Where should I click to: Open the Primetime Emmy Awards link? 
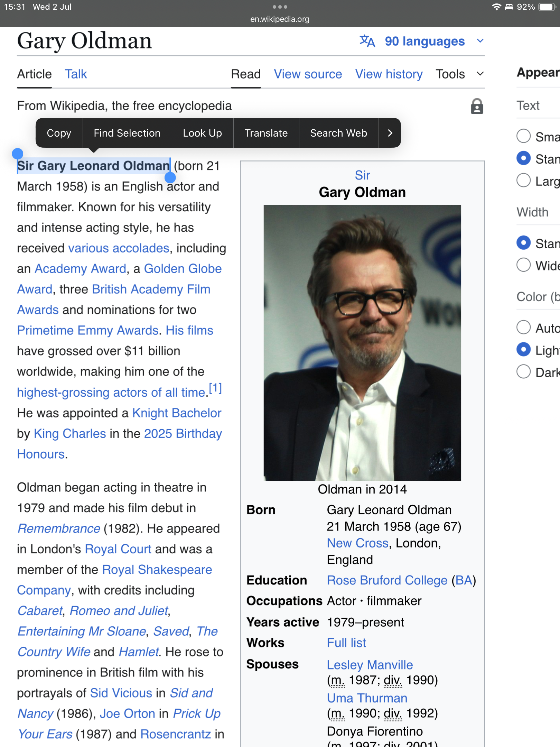pyautogui.click(x=88, y=330)
